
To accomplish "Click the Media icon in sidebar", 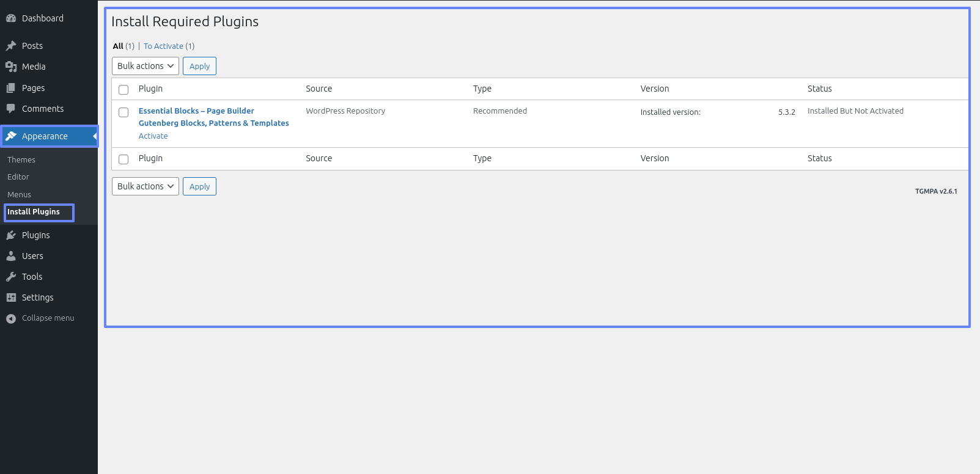I will click(x=11, y=67).
